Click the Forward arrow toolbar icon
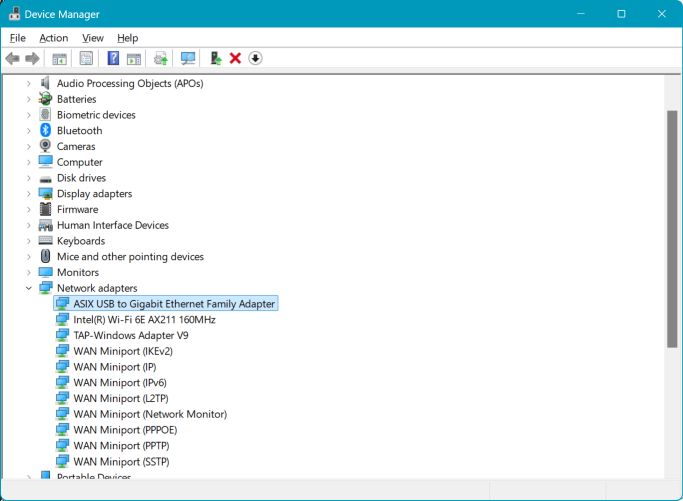The image size is (683, 501). (x=33, y=58)
